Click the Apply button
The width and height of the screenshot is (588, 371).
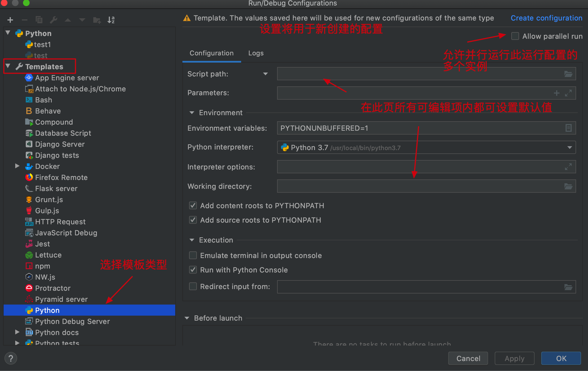[514, 359]
